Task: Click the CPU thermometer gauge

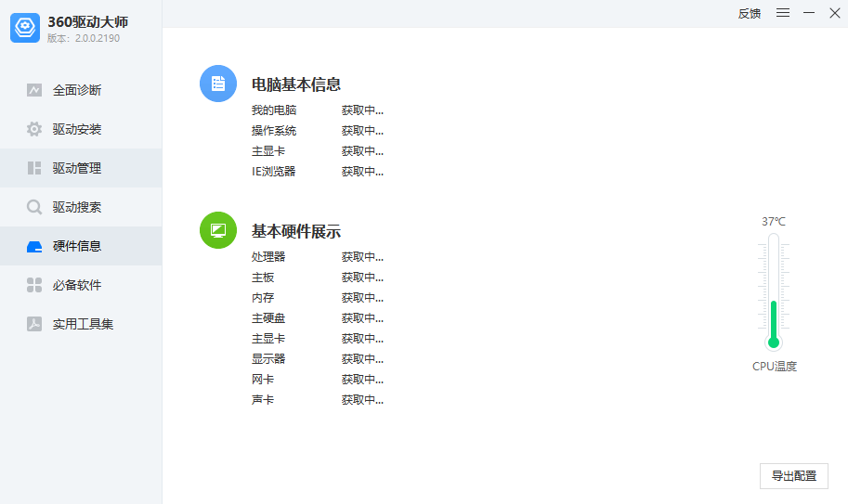Action: click(x=774, y=291)
